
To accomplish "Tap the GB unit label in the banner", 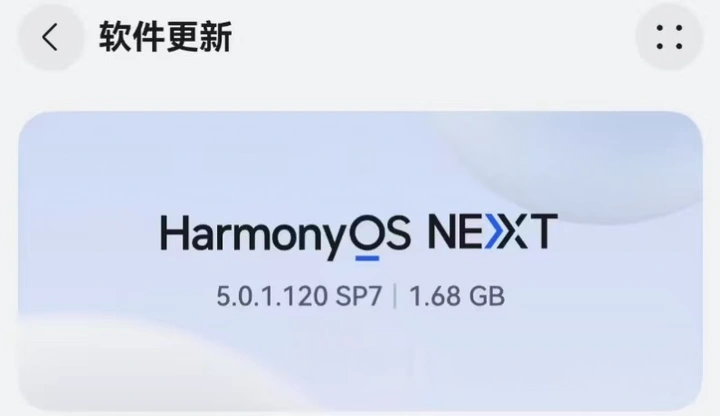I will click(x=487, y=296).
